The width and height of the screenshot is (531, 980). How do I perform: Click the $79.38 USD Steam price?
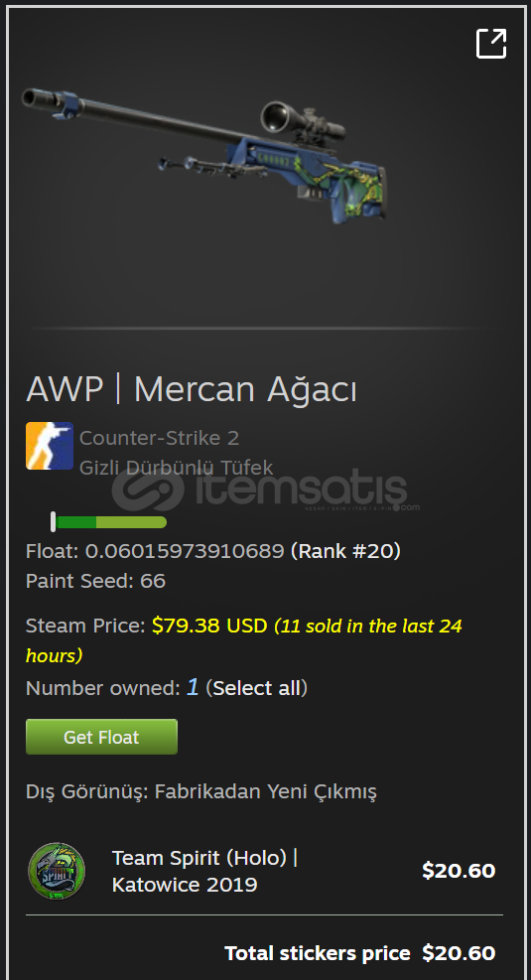tap(209, 626)
